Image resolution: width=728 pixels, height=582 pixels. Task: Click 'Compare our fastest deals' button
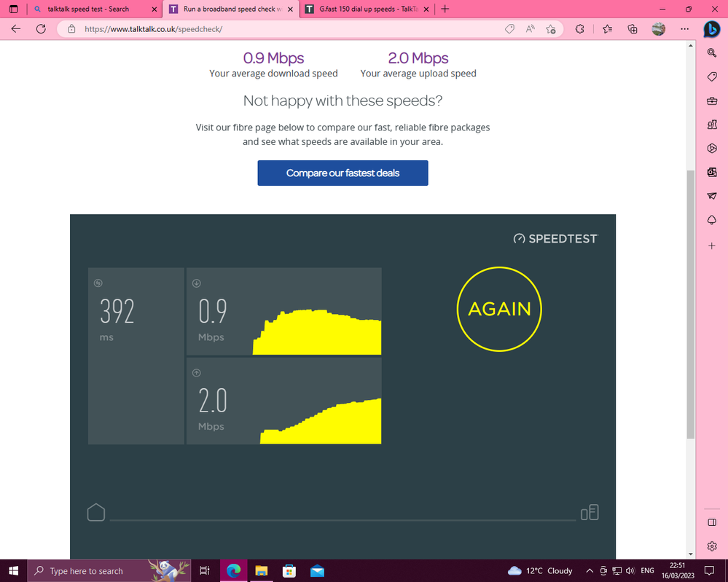[343, 173]
